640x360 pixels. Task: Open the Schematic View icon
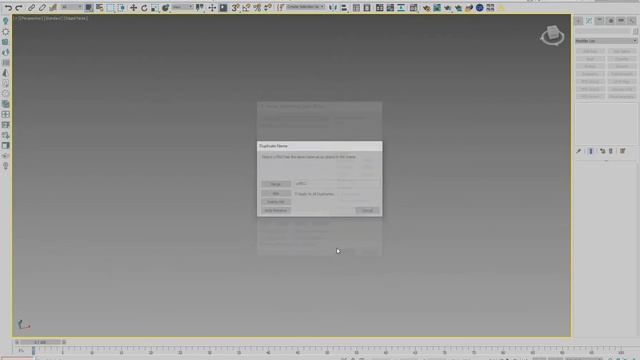(x=401, y=8)
